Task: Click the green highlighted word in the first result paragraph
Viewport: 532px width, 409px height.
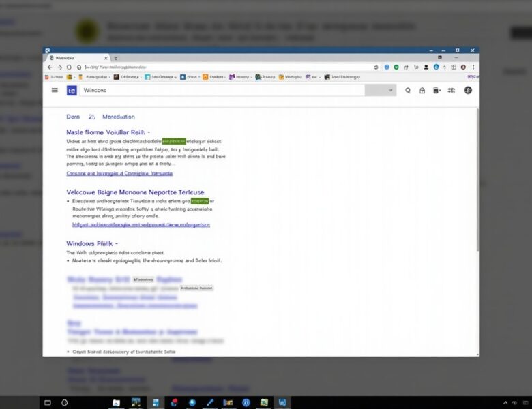Action: [x=174, y=141]
